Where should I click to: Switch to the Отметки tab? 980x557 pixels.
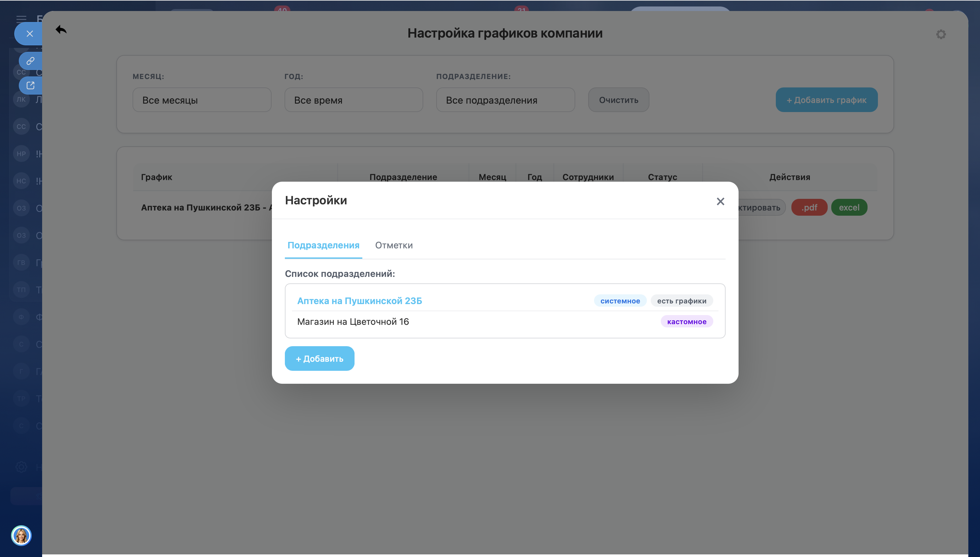coord(393,245)
